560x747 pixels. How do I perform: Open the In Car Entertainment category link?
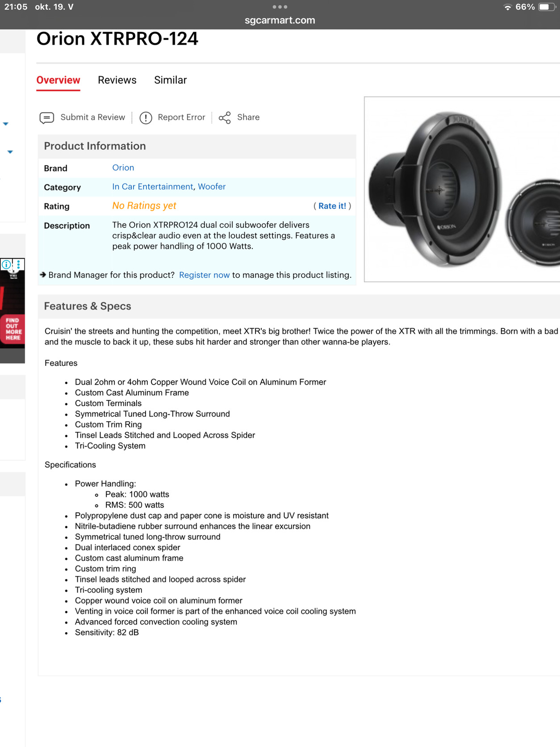[x=152, y=187]
